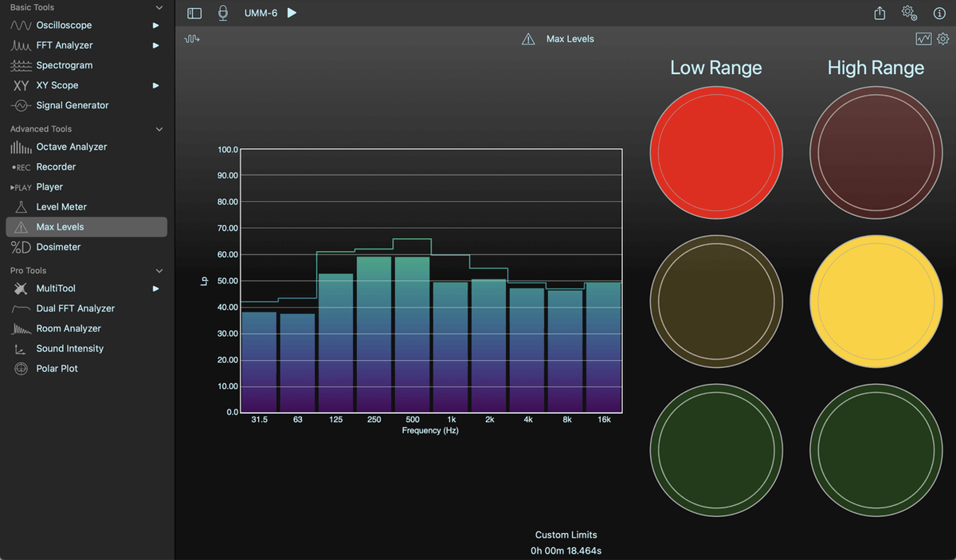The height and width of the screenshot is (560, 956).
Task: Open the global settings gears icon
Action: 909,13
